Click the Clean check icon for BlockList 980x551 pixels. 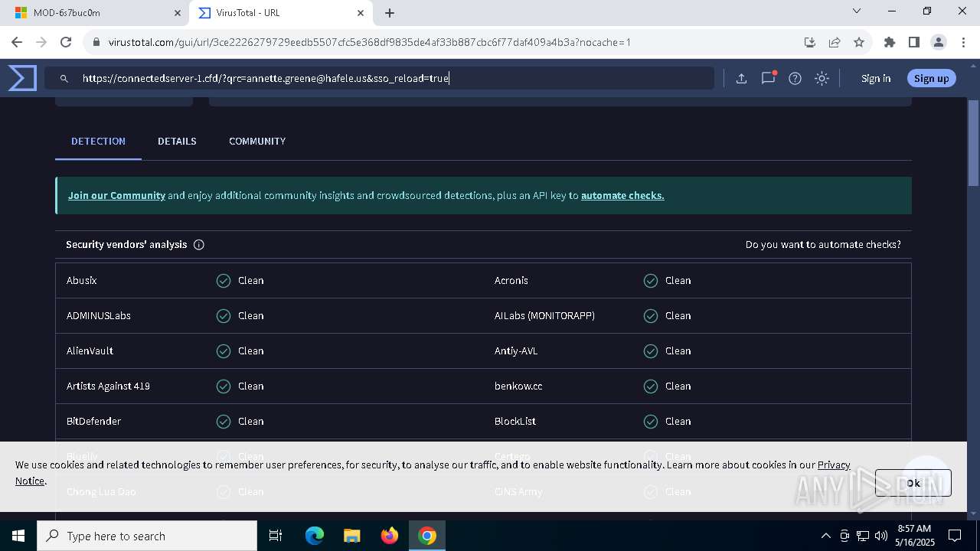[651, 422]
